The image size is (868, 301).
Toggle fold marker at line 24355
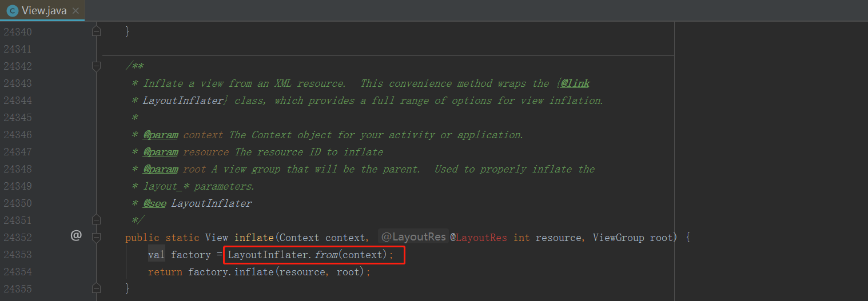click(96, 288)
